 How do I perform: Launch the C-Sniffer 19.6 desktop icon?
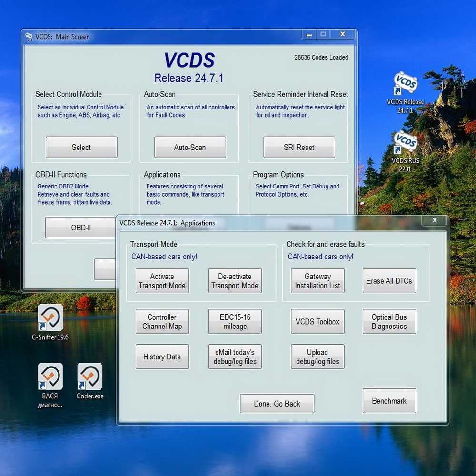50,322
